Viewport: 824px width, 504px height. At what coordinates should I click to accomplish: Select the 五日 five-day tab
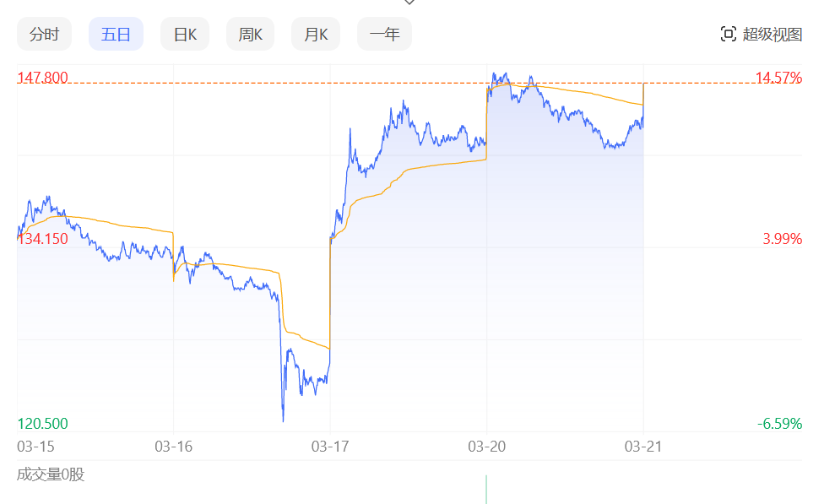pos(116,35)
